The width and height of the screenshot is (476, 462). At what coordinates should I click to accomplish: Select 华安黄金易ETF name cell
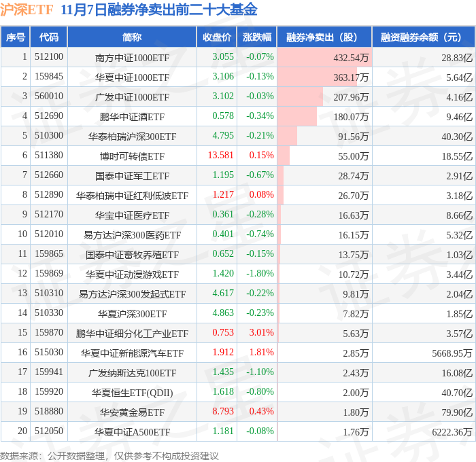(x=132, y=412)
